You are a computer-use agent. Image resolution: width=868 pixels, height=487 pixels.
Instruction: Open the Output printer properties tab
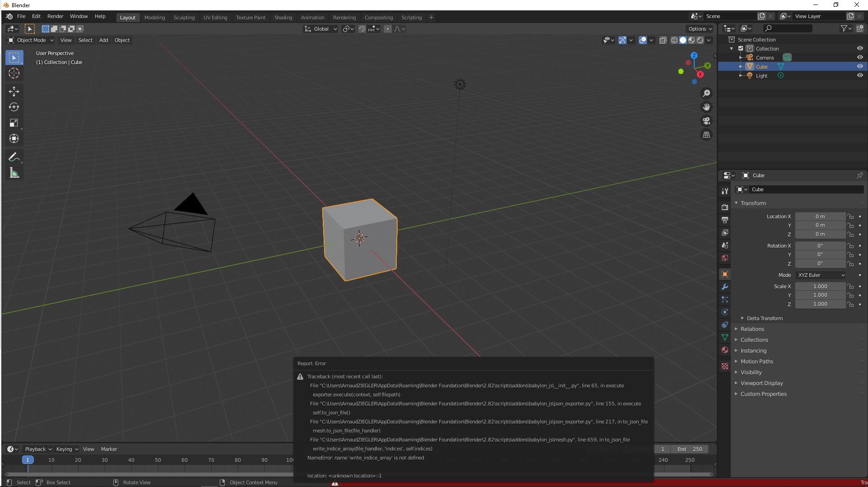725,220
